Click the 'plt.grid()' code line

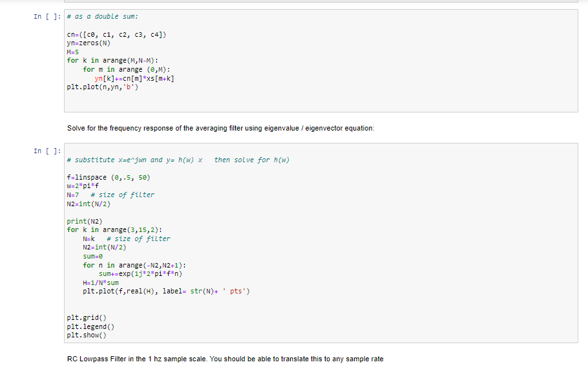tap(87, 318)
